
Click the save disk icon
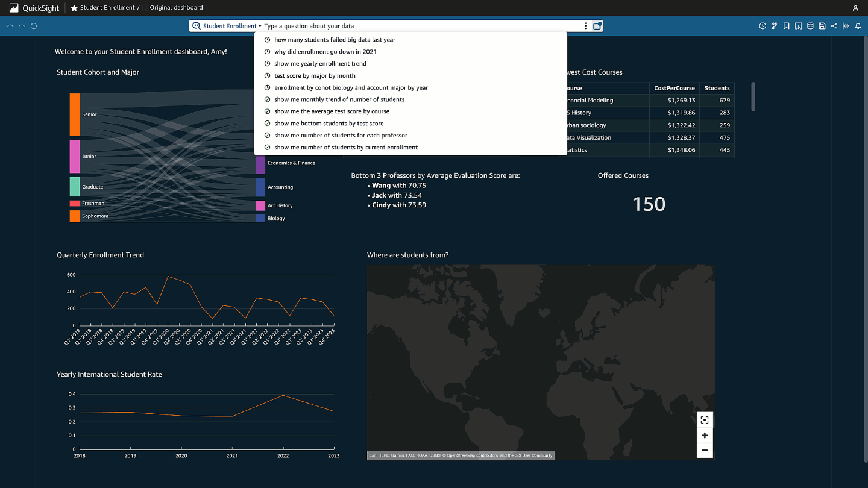(822, 26)
